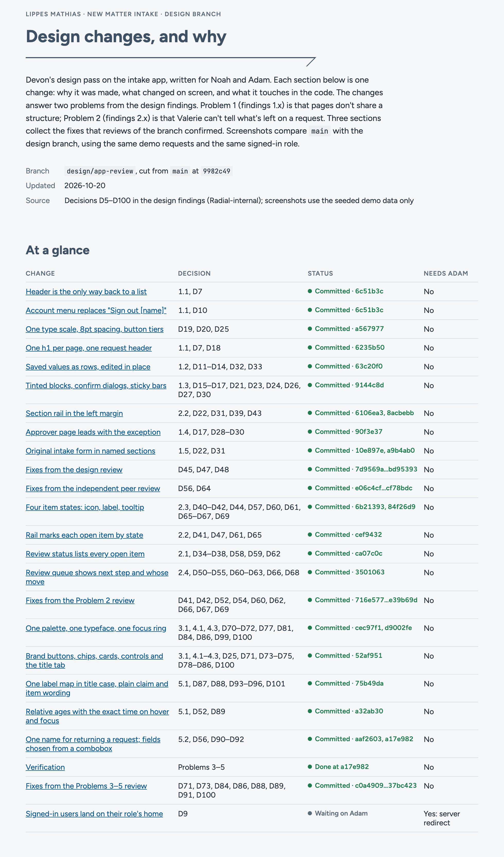504x857 pixels.
Task: Go to 'One palette, one typeface, one focus ring'
Action: click(x=96, y=628)
